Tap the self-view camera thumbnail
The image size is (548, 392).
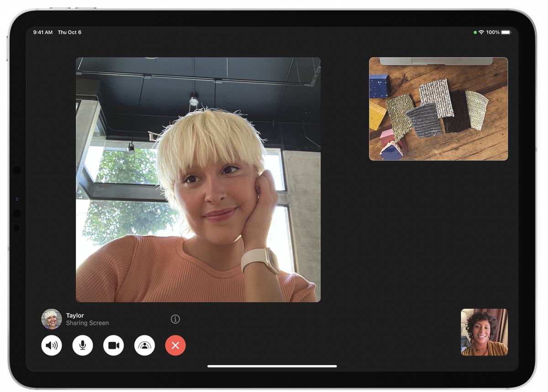pos(484,332)
